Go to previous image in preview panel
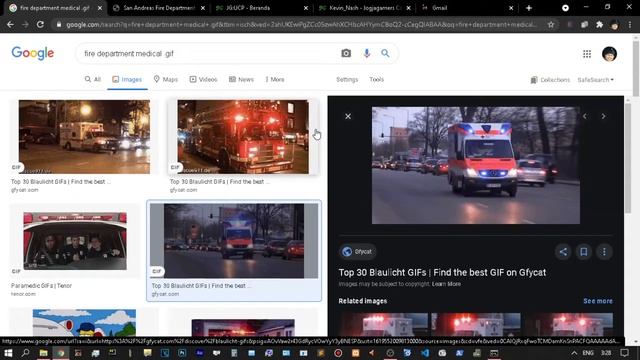Viewport: 640px width, 360px height. tap(584, 116)
